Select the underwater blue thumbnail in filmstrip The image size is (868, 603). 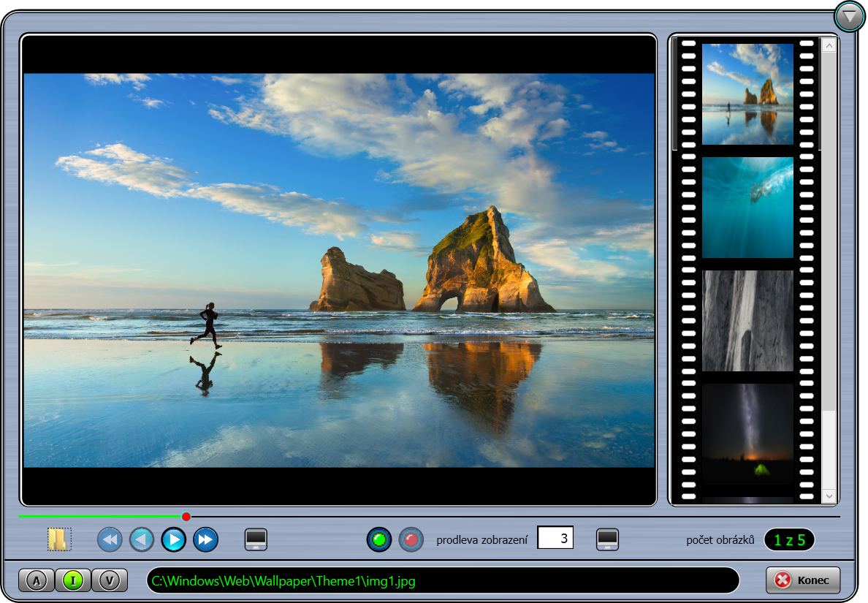coord(747,208)
